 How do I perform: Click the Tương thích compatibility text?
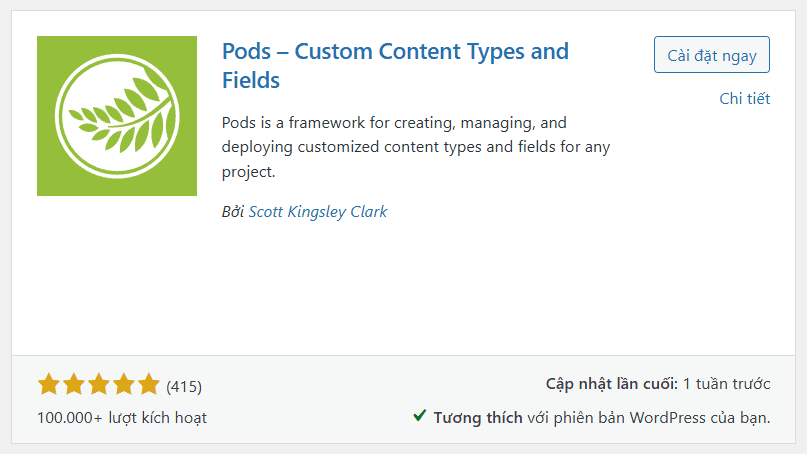(x=478, y=418)
